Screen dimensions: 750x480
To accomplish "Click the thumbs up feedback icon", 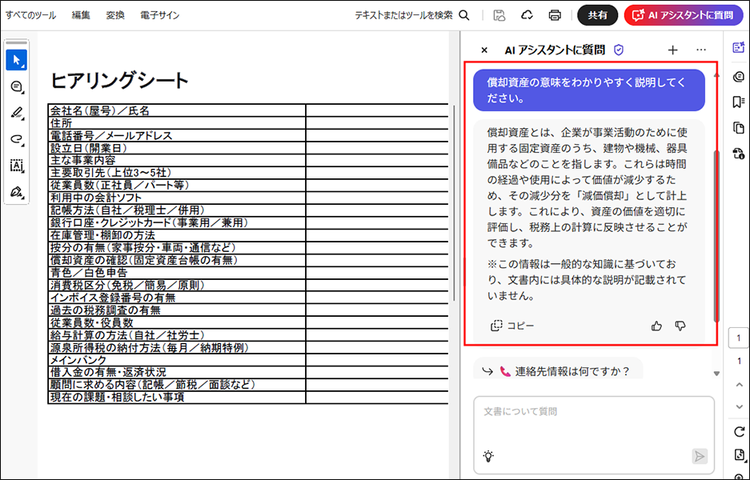I will coord(657,325).
